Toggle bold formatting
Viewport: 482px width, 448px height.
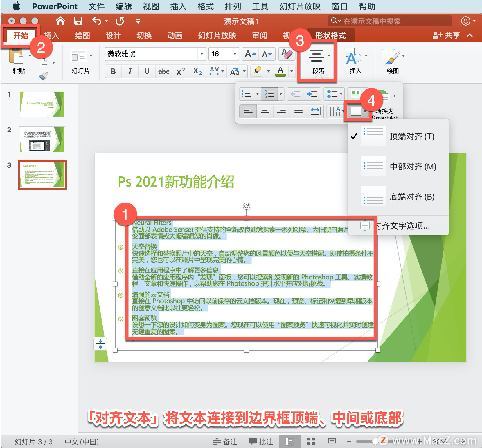pos(113,71)
